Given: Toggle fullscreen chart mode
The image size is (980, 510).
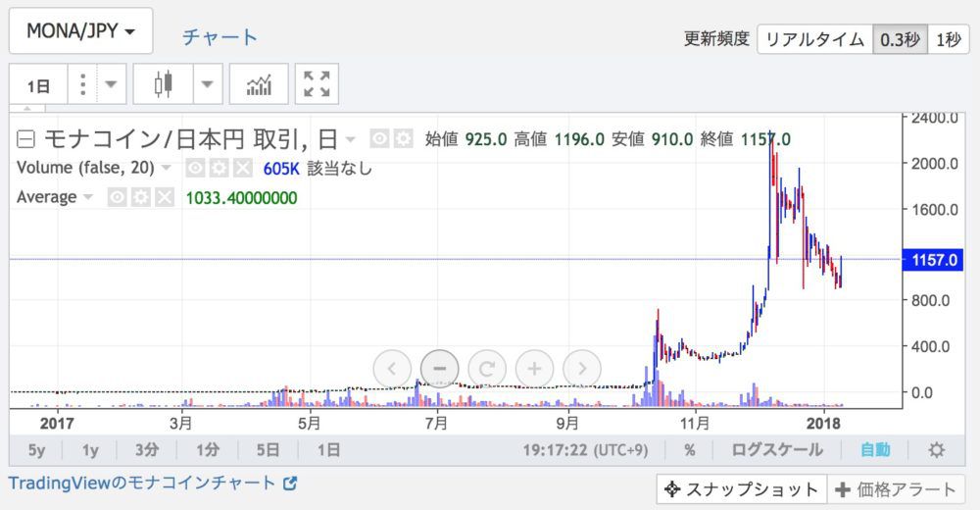Looking at the screenshot, I should click(x=317, y=83).
